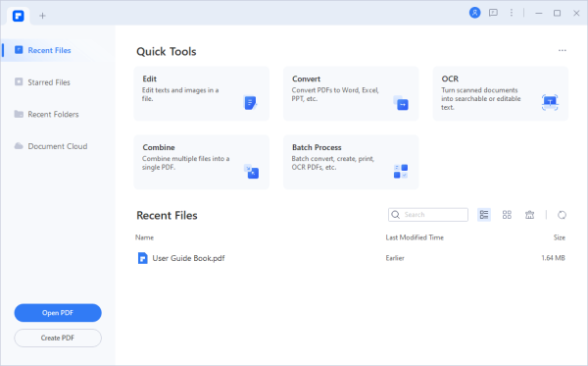This screenshot has width=588, height=366.
Task: Open Document Cloud in sidebar
Action: 58,146
